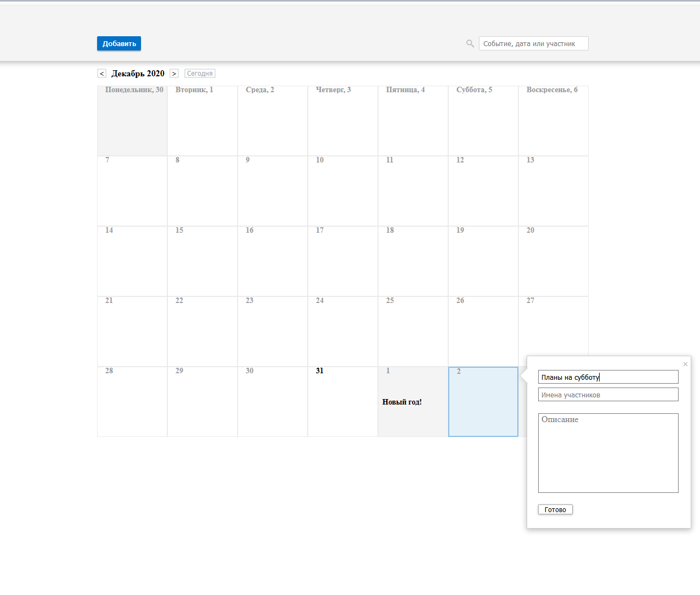700x595 pixels.
Task: Select the highlighted day cell 2
Action: tap(483, 402)
